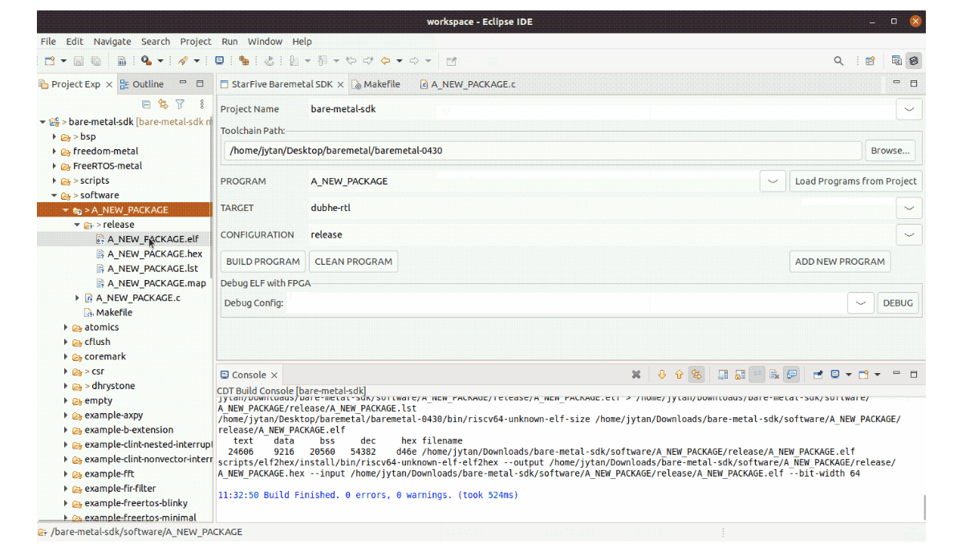The height and width of the screenshot is (560, 966).
Task: Click the binary build icon in the toolbar
Action: [x=121, y=61]
